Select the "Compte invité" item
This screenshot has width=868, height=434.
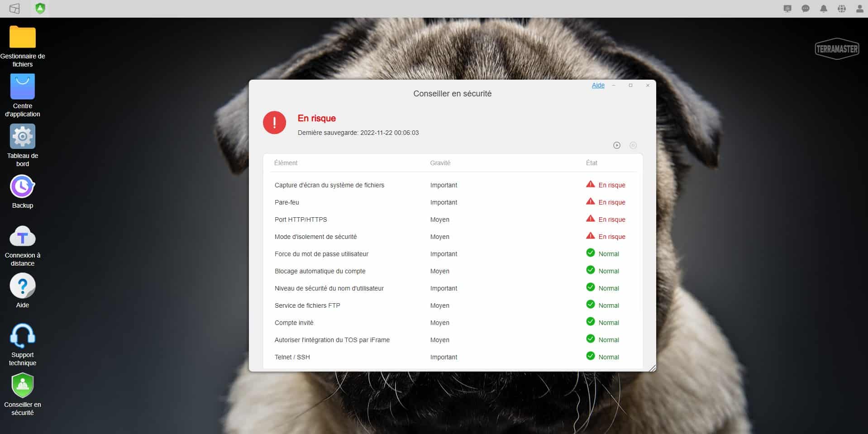click(x=294, y=323)
